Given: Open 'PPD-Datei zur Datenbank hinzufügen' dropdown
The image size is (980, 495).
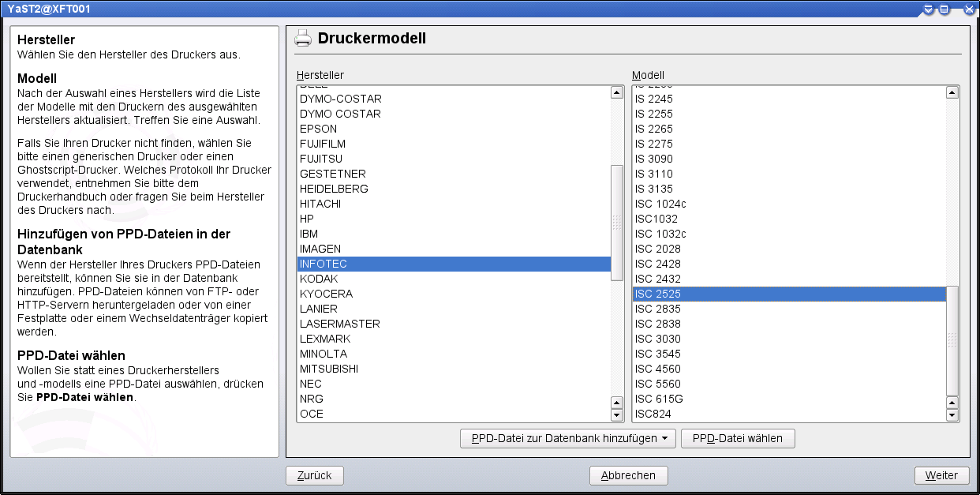Looking at the screenshot, I should coord(567,438).
